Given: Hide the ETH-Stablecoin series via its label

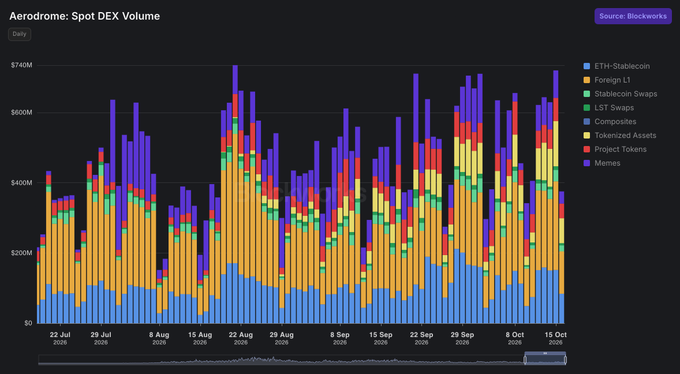Looking at the screenshot, I should [x=622, y=66].
